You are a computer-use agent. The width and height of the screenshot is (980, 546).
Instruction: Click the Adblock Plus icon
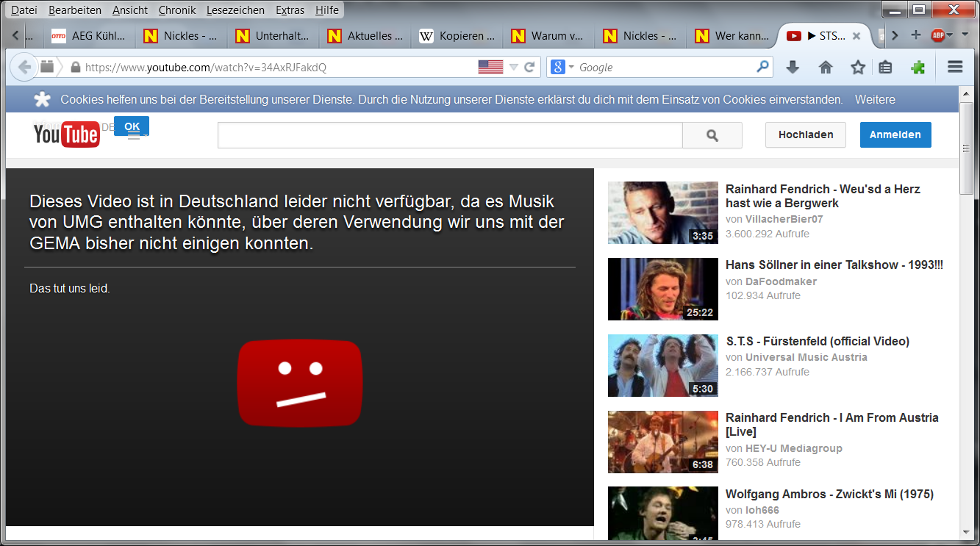tap(937, 35)
